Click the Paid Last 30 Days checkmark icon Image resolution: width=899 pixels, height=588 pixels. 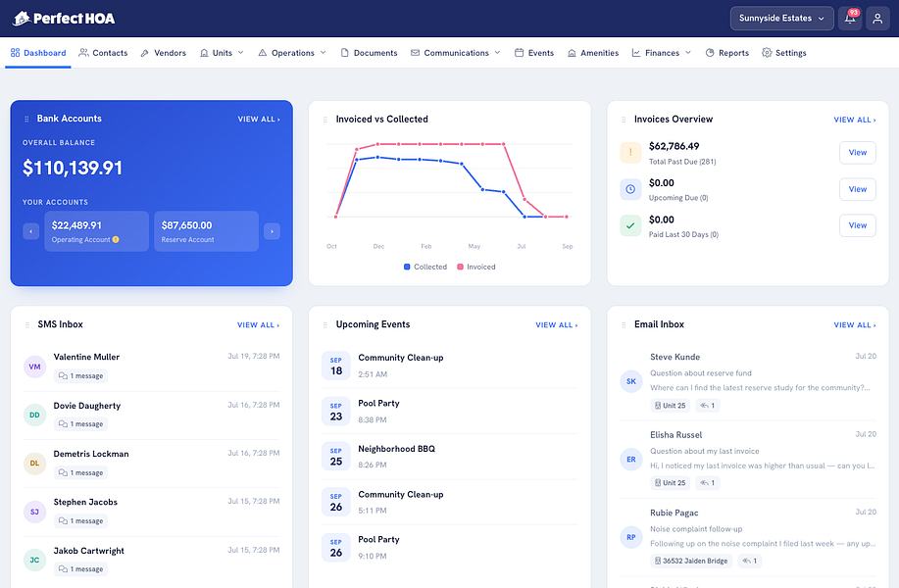click(630, 225)
